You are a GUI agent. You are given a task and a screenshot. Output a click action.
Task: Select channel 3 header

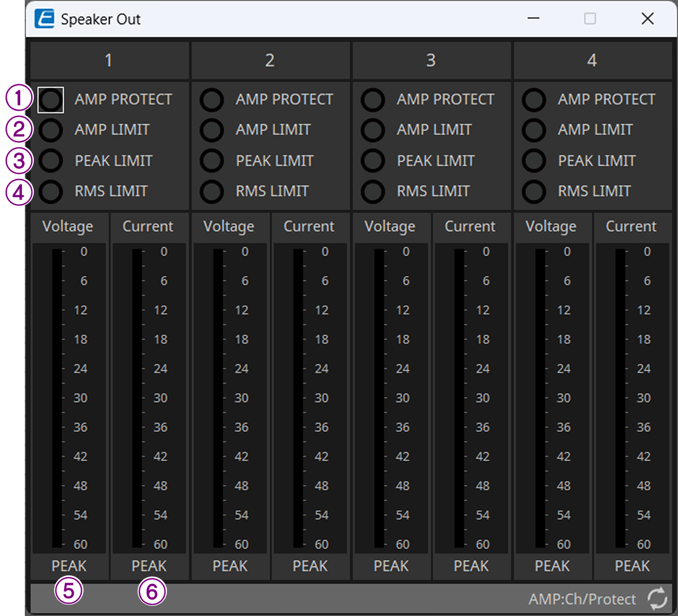point(432,60)
